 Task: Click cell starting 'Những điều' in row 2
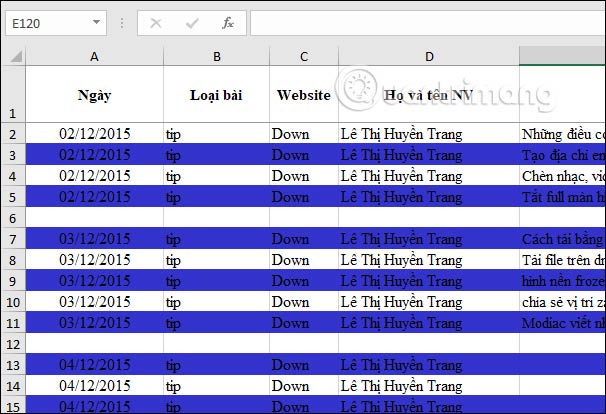pos(563,133)
